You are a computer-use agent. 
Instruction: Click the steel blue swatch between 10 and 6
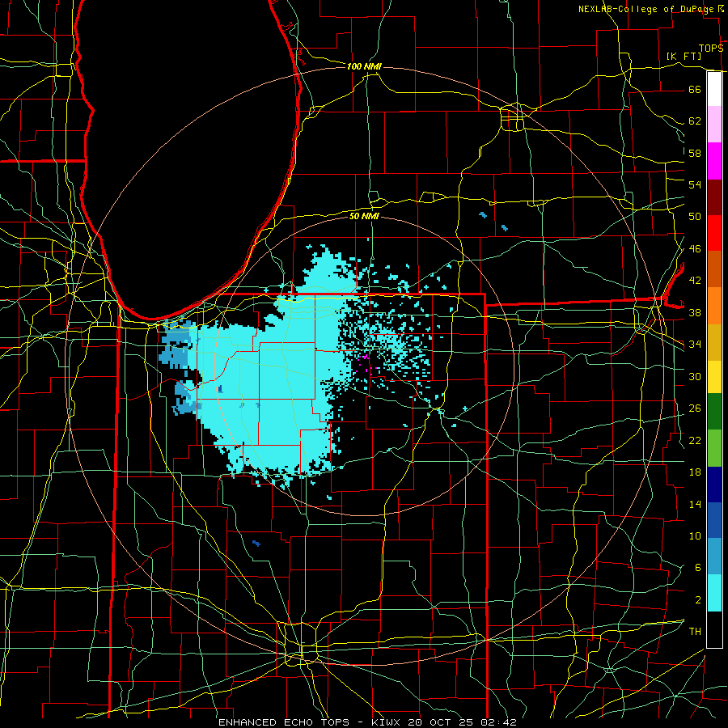[714, 557]
